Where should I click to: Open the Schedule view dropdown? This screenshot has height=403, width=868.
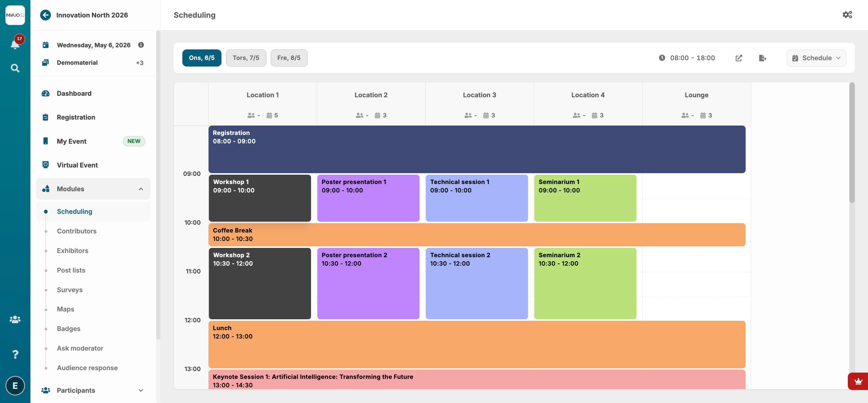tap(816, 58)
